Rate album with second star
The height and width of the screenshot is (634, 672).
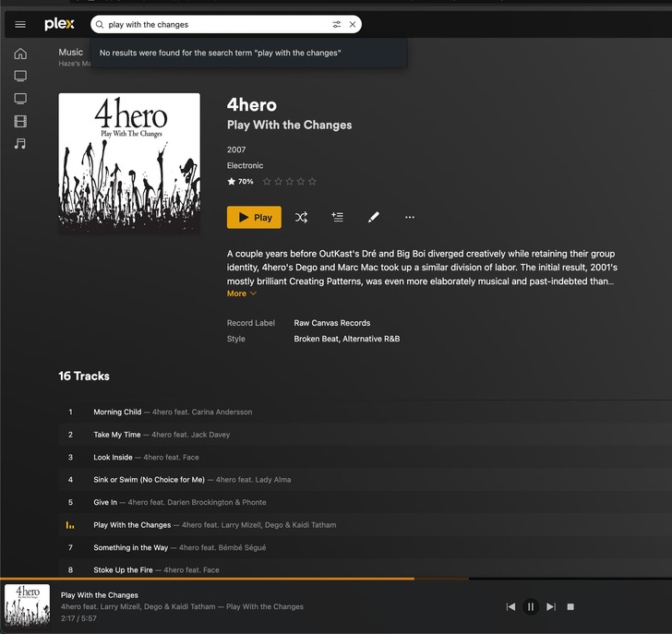click(278, 182)
